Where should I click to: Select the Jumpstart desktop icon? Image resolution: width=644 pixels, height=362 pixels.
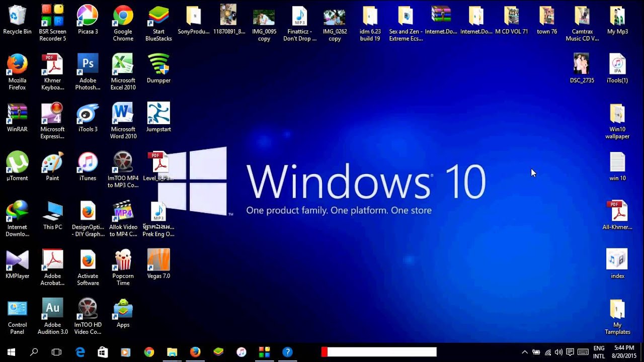tap(158, 118)
